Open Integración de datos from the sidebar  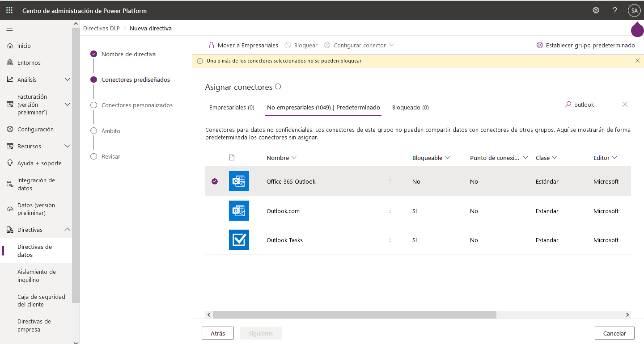click(37, 184)
